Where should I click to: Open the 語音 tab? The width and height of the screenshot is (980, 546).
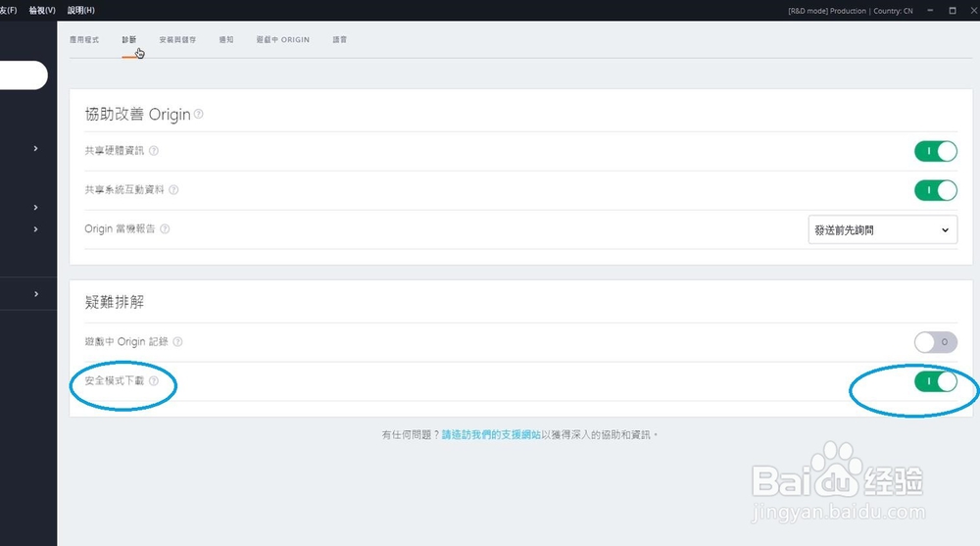339,39
